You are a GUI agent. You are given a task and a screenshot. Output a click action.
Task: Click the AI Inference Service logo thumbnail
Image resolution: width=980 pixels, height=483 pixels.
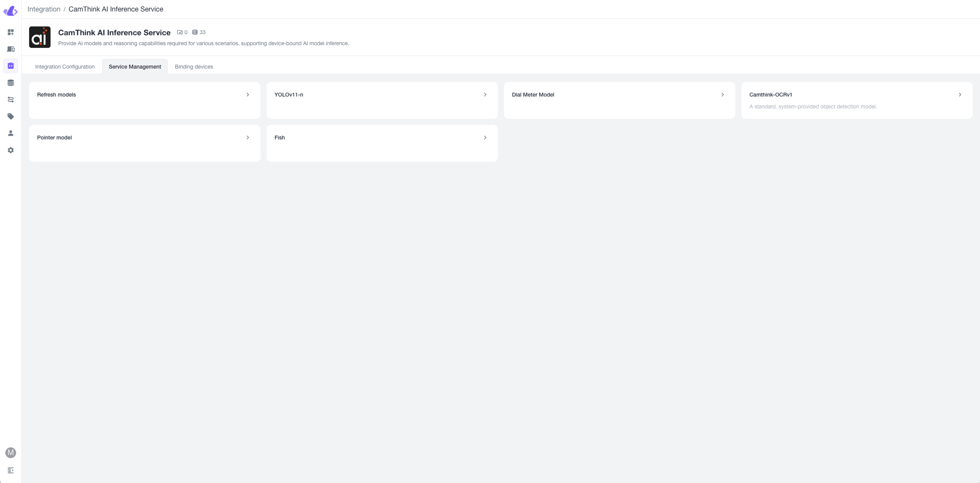click(40, 37)
